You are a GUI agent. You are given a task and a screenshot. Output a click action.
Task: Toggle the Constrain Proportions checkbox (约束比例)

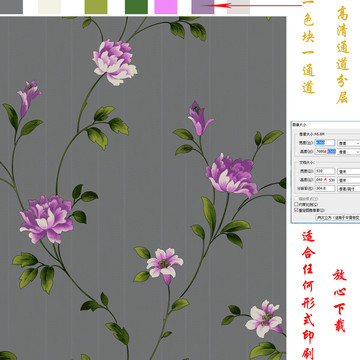pyautogui.click(x=296, y=204)
